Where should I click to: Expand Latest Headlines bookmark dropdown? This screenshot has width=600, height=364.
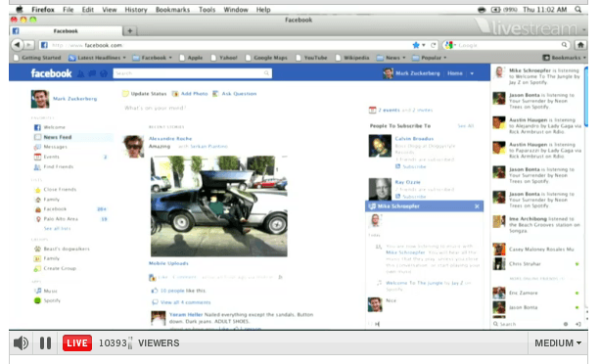[x=97, y=58]
